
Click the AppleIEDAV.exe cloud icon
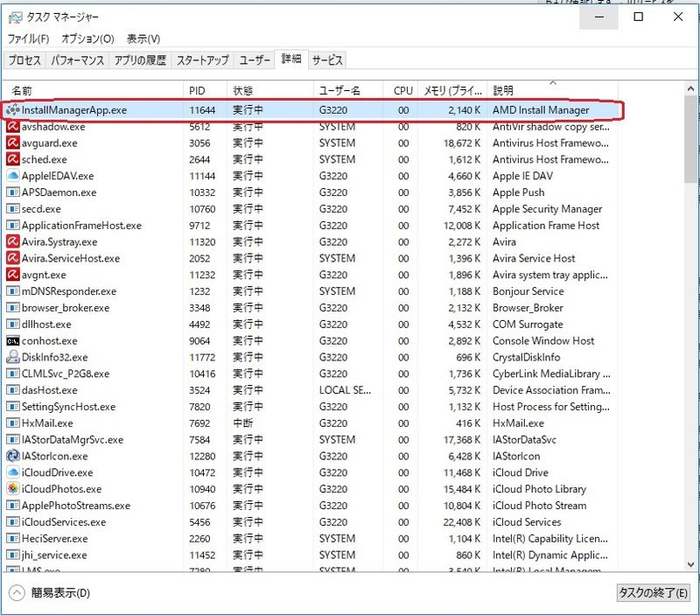[x=13, y=176]
